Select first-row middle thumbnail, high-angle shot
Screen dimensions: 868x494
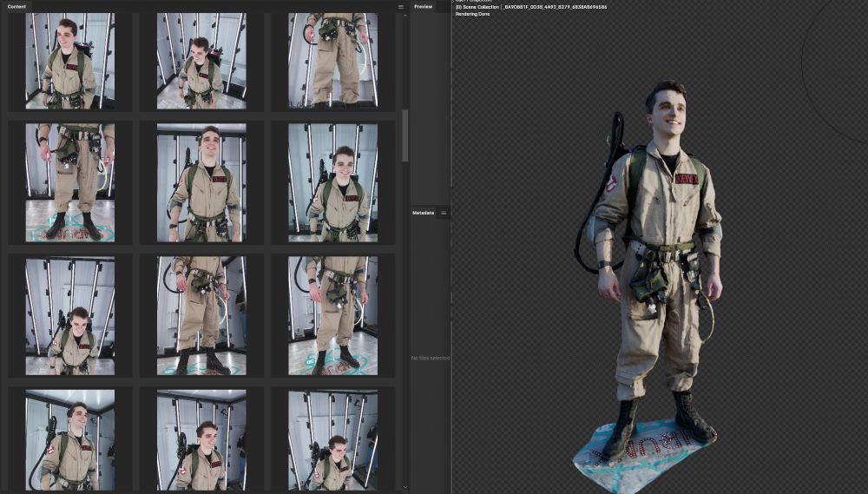[201, 61]
